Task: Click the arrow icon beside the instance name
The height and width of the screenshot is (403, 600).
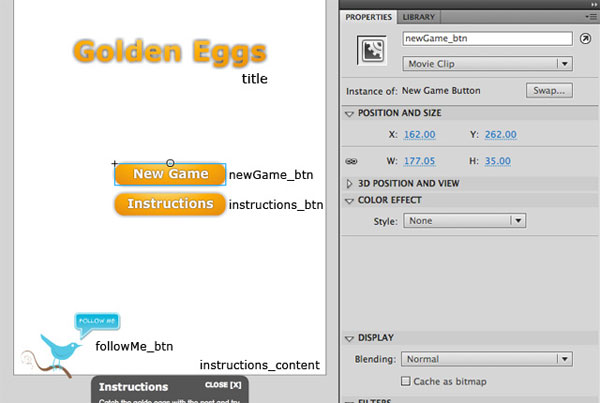Action: [x=585, y=38]
